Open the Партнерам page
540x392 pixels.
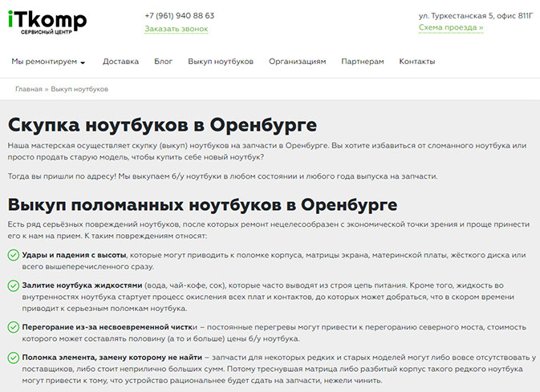point(363,62)
